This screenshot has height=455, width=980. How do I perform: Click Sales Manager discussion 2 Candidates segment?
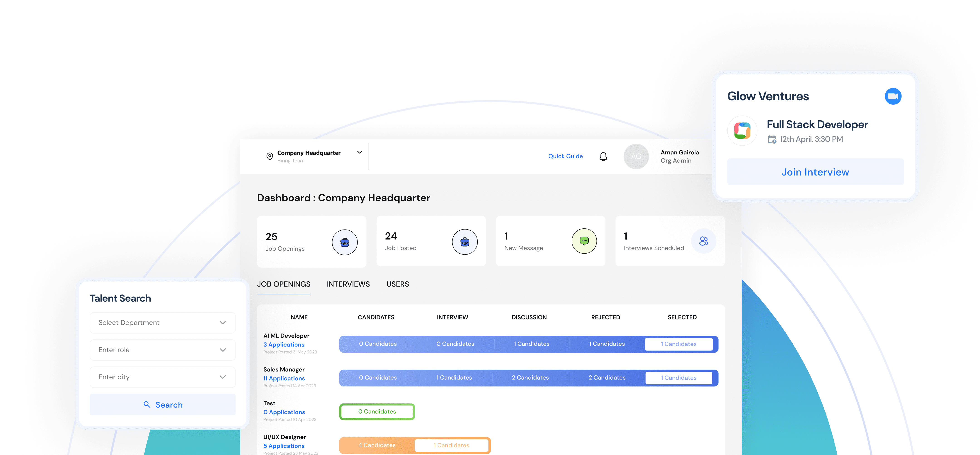click(x=530, y=378)
